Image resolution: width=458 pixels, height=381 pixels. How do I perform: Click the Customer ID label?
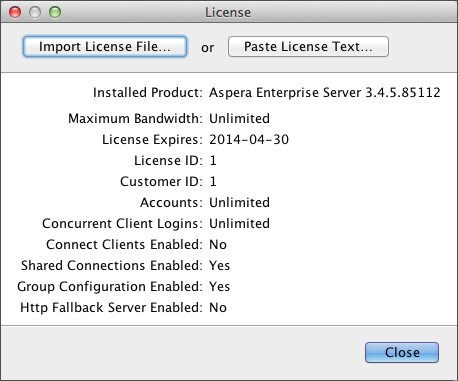pyautogui.click(x=161, y=182)
